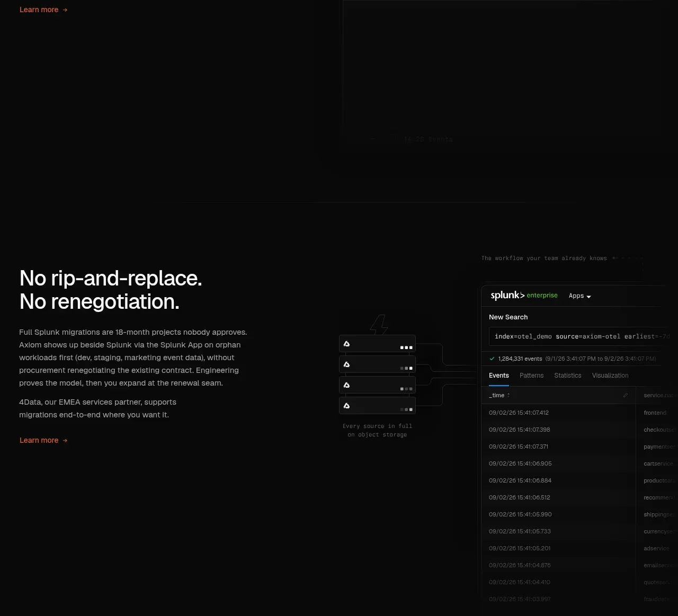Sort by the _time column header

499,395
